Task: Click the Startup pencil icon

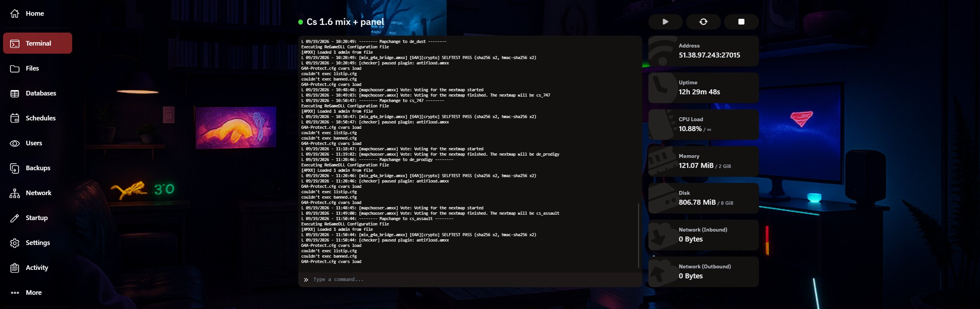Action: (x=15, y=218)
